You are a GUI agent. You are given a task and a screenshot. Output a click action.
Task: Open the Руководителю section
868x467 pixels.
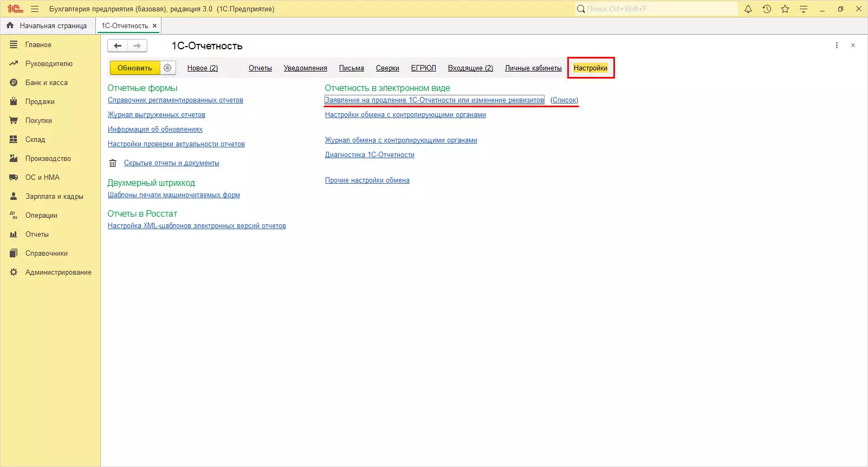[x=50, y=64]
